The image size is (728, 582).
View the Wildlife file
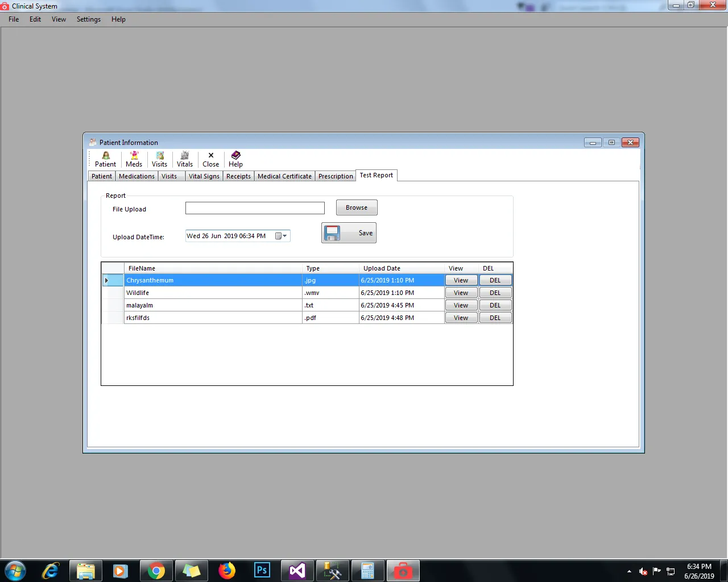coord(461,293)
